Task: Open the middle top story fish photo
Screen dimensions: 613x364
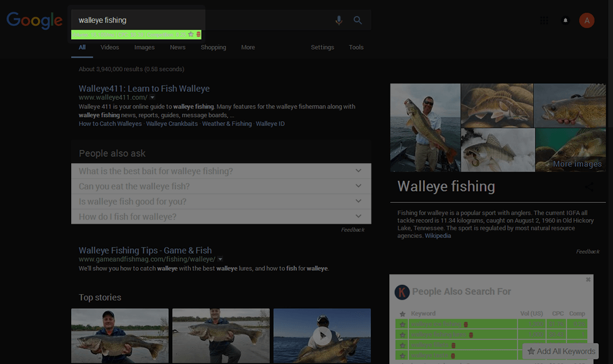Action: (x=221, y=335)
